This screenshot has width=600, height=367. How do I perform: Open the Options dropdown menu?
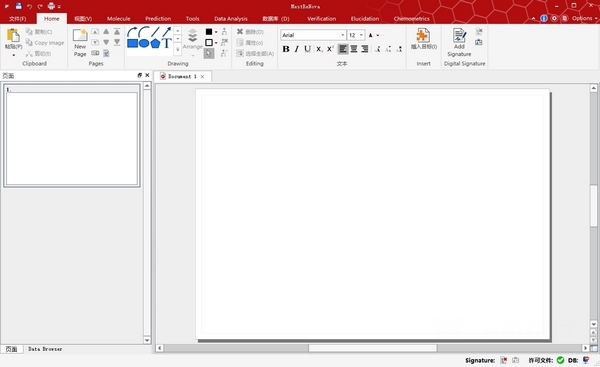point(584,18)
